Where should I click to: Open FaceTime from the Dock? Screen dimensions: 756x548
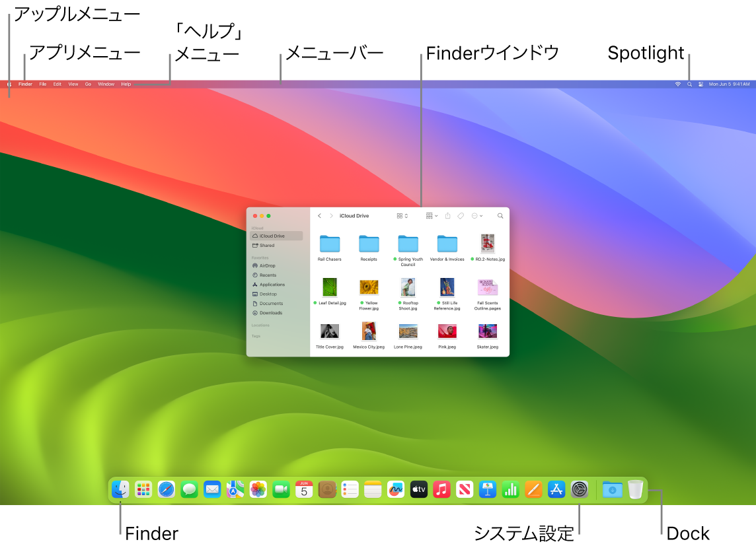pos(281,489)
